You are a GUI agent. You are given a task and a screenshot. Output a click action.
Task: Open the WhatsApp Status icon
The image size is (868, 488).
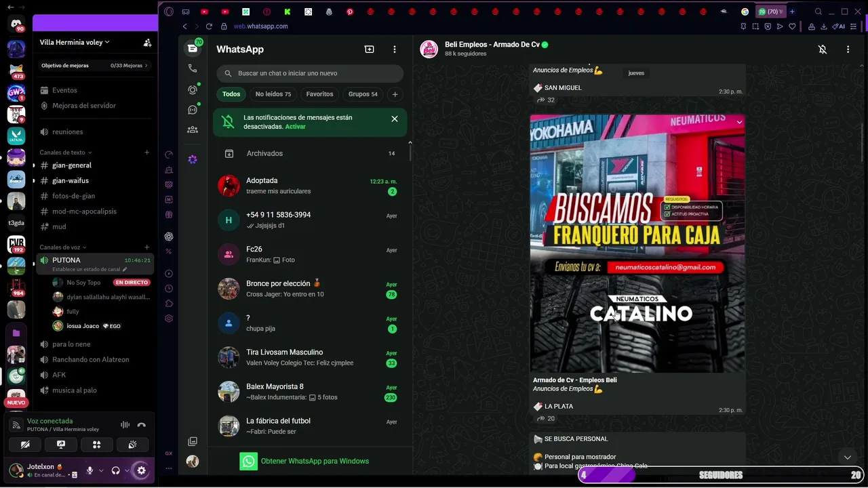[193, 89]
